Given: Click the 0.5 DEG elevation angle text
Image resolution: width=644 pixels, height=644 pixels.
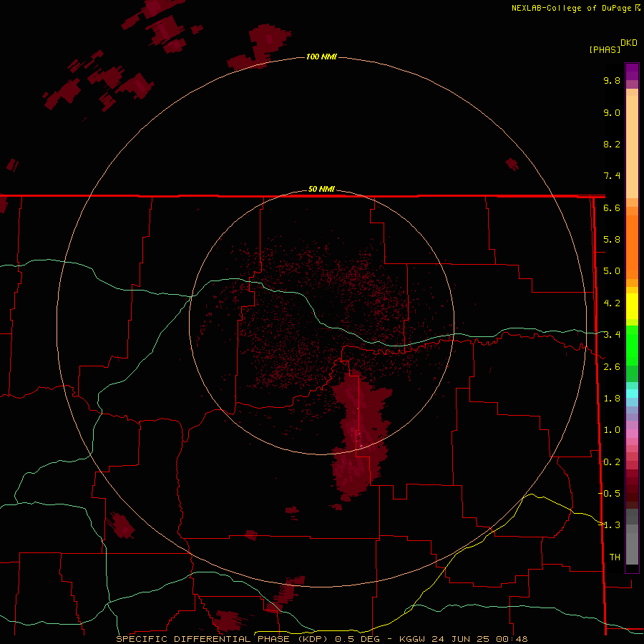Looking at the screenshot, I should (x=359, y=639).
